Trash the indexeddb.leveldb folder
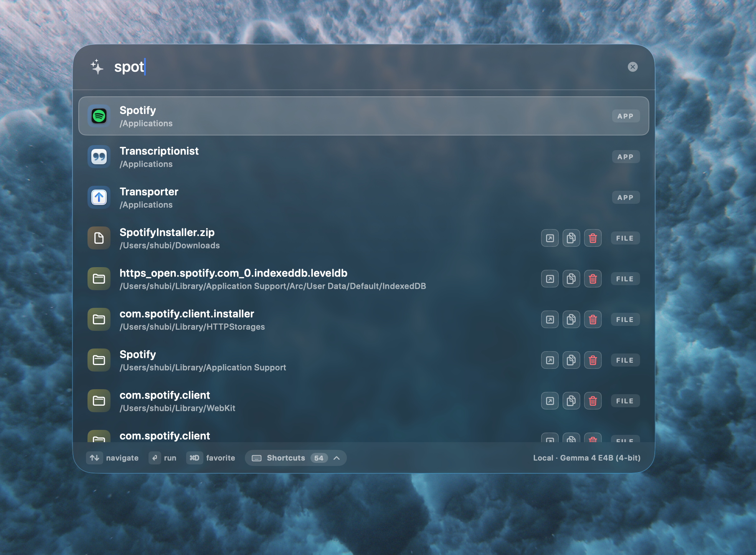 coord(593,279)
